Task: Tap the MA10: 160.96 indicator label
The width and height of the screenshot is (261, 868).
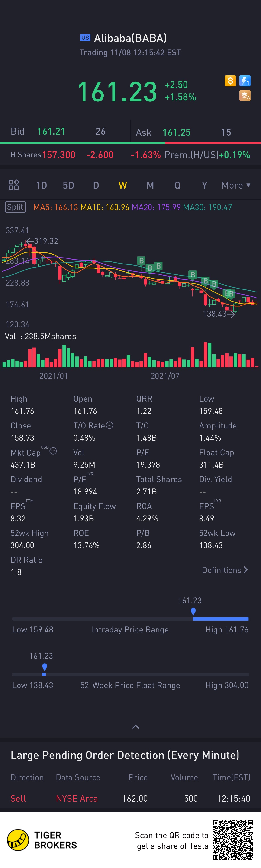Action: (105, 207)
